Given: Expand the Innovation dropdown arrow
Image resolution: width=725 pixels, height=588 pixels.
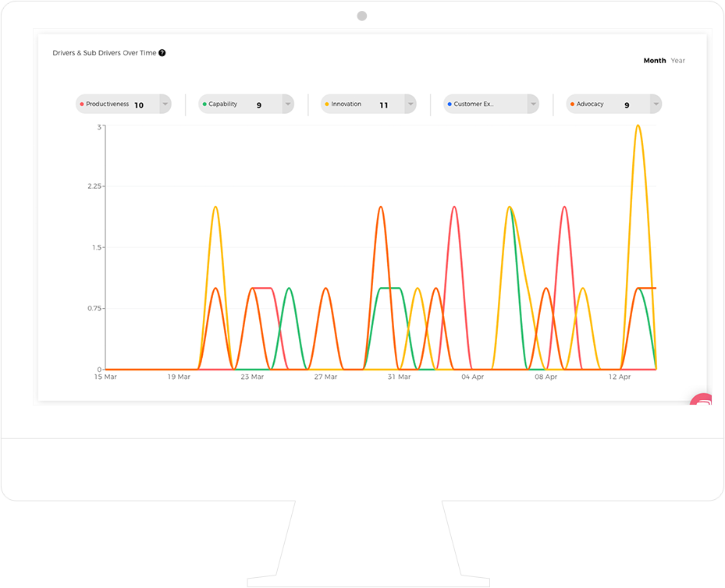Looking at the screenshot, I should coord(410,104).
